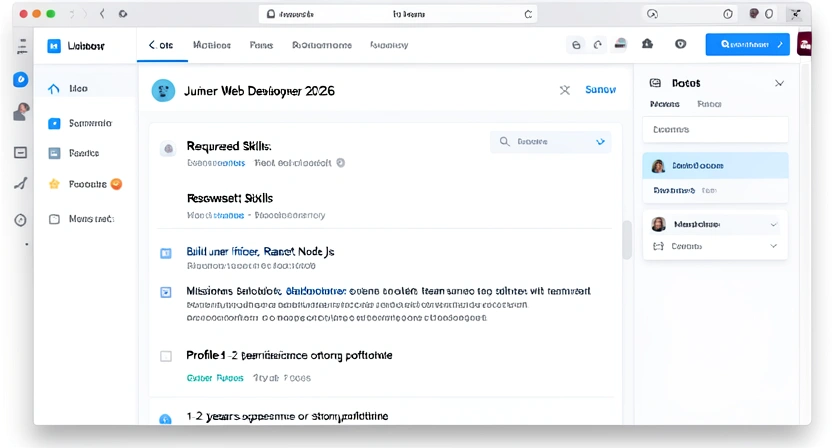Click the bracket icon in the last right-panel row

point(658,246)
